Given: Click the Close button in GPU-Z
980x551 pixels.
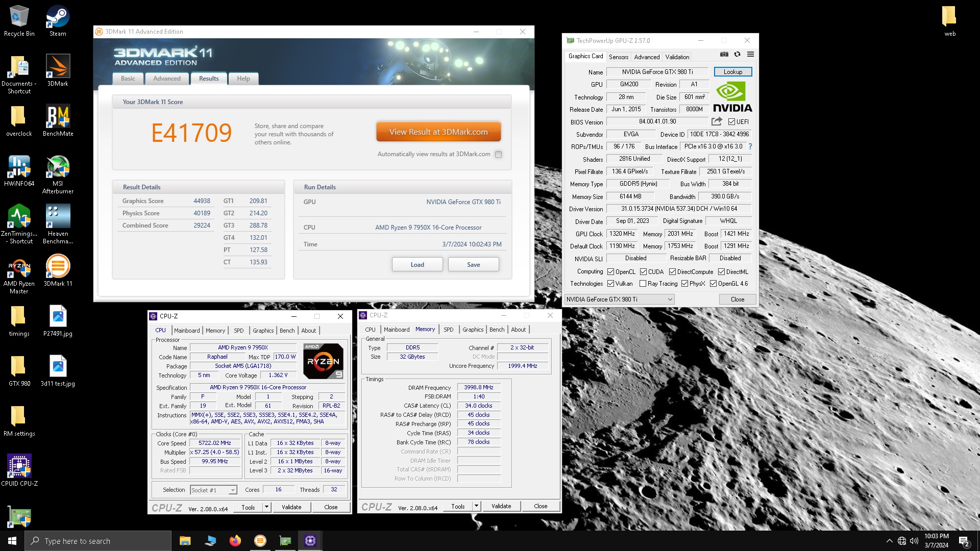Looking at the screenshot, I should 737,299.
